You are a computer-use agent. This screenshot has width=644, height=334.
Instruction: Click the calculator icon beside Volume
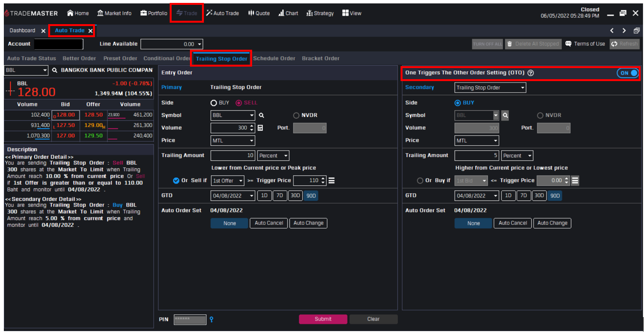point(260,128)
